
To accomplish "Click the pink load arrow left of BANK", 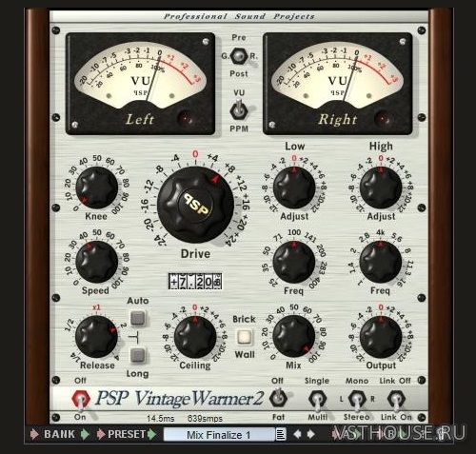I will 34,434.
